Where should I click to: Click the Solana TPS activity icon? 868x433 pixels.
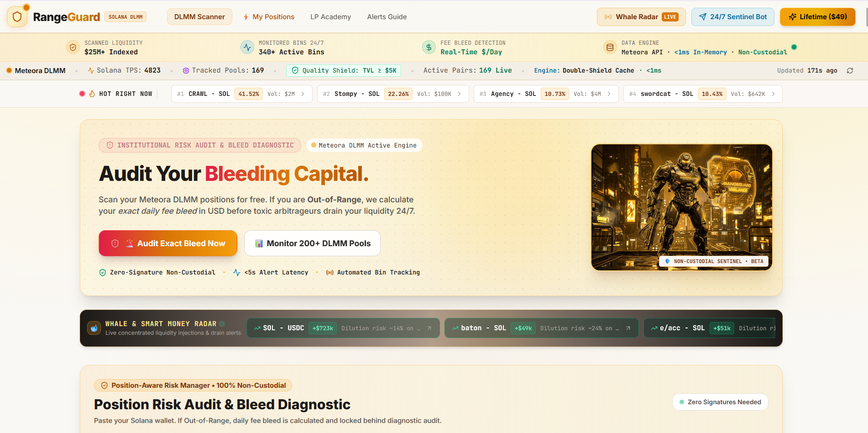coord(91,70)
